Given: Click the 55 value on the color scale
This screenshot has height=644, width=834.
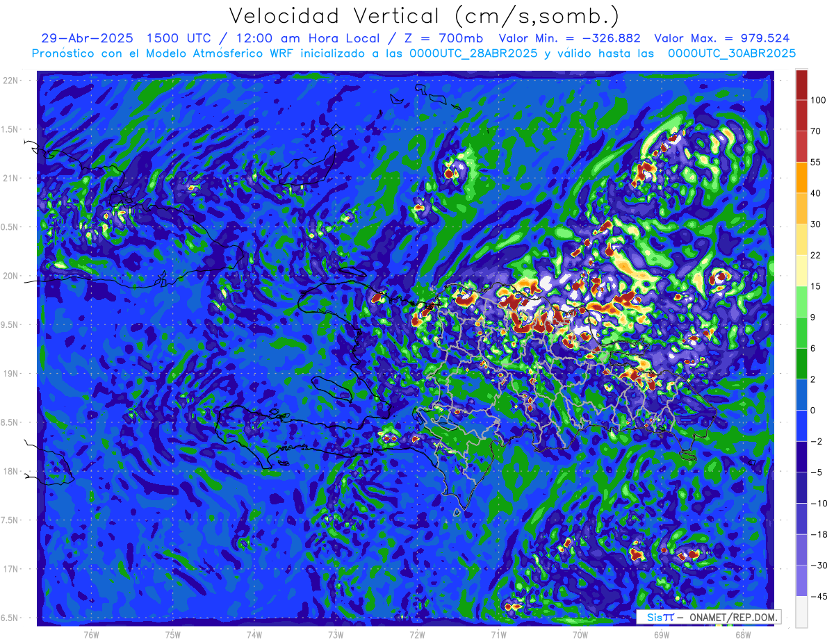Looking at the screenshot, I should click(817, 162).
